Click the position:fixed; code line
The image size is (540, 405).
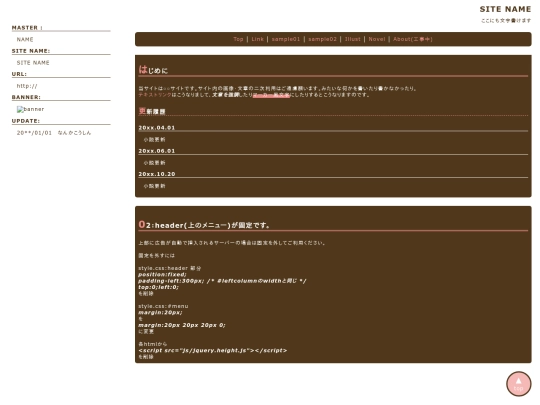162,274
